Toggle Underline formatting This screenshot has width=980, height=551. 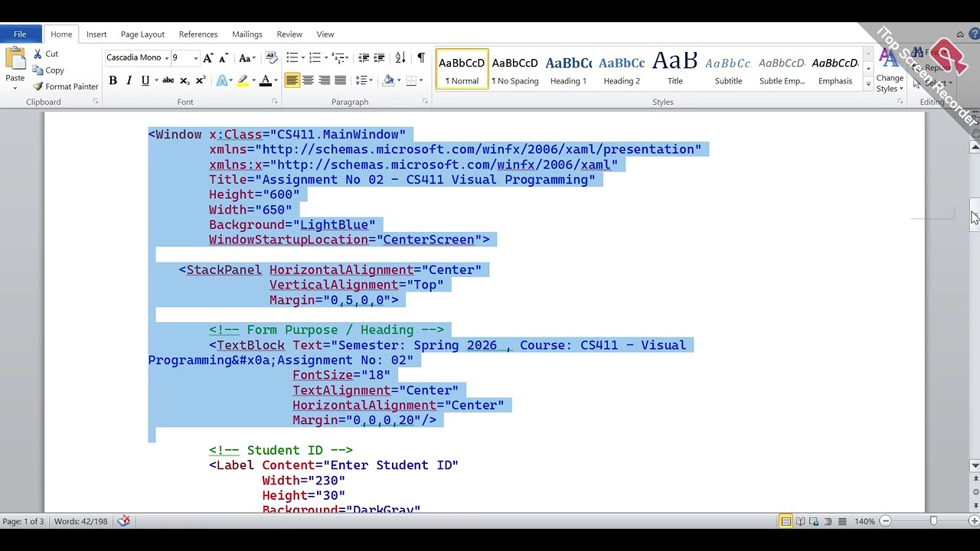(x=145, y=80)
